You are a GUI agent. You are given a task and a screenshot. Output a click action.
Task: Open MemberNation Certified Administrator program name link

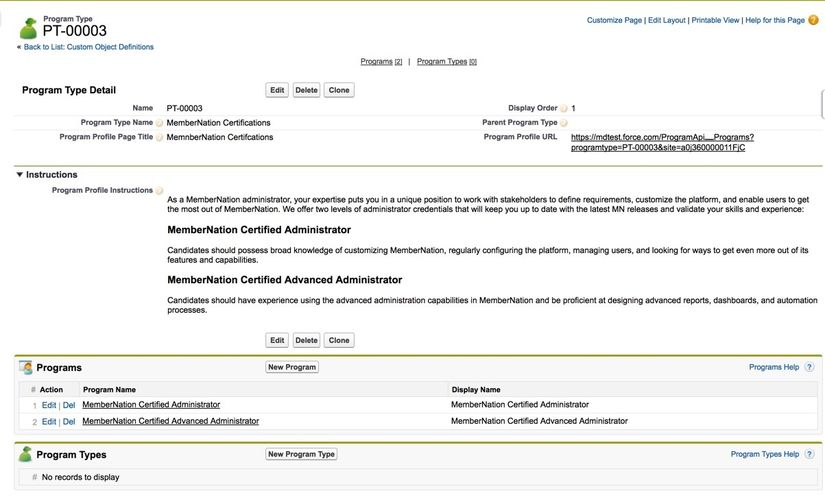coord(151,404)
